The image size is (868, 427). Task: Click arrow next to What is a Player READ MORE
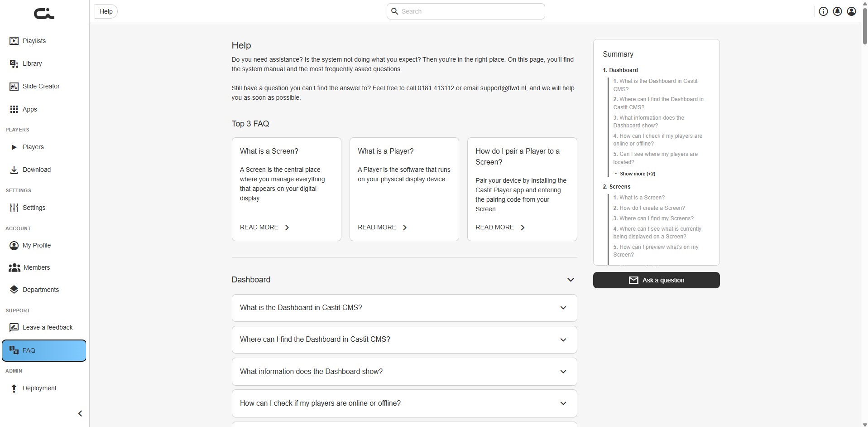(405, 228)
